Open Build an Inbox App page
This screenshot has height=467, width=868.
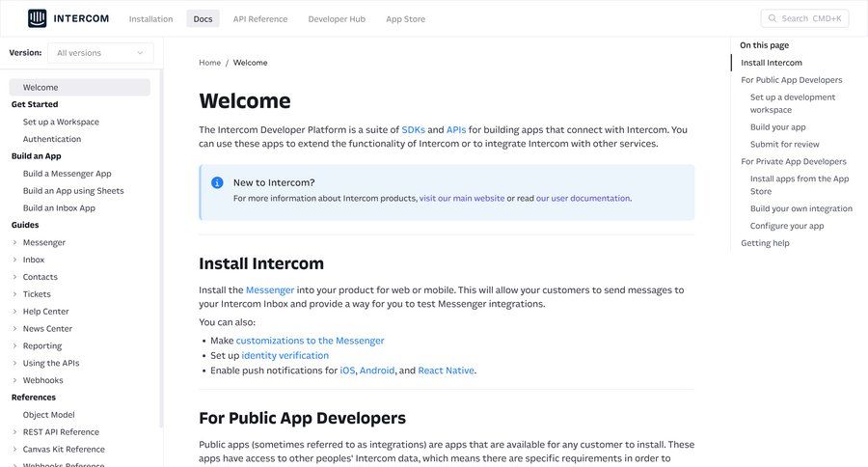click(x=59, y=207)
